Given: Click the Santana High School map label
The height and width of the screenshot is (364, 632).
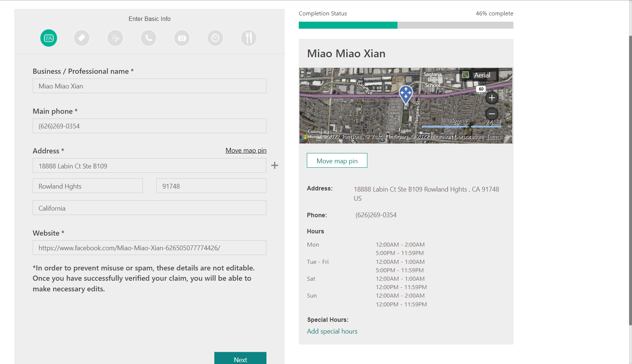Looking at the screenshot, I should (x=433, y=80).
